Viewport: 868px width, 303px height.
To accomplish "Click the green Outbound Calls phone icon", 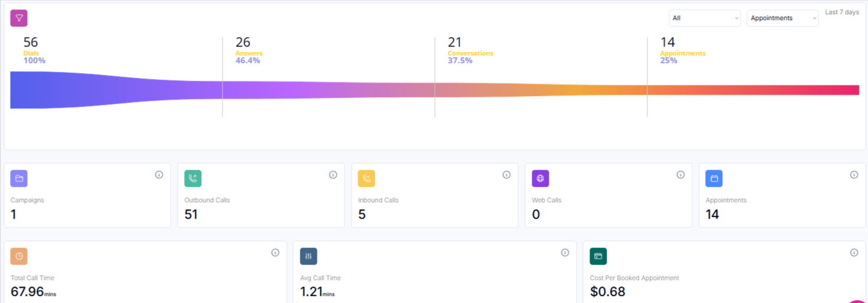I will (x=193, y=178).
